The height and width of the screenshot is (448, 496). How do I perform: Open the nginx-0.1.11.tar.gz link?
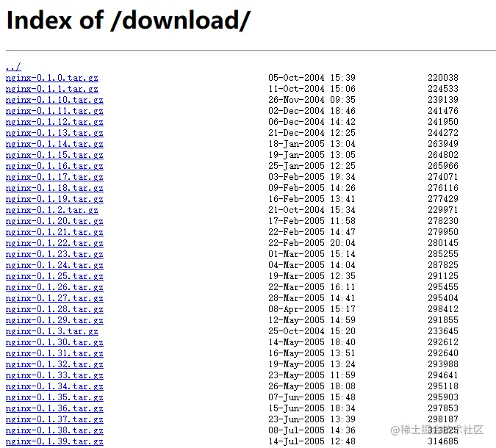54,111
